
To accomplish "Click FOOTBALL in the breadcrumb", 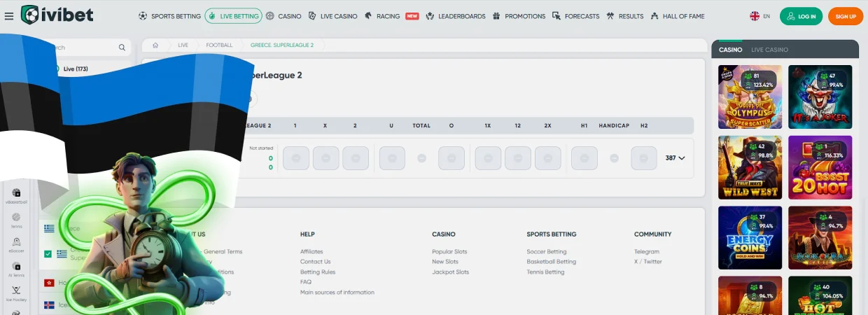I will [x=219, y=45].
